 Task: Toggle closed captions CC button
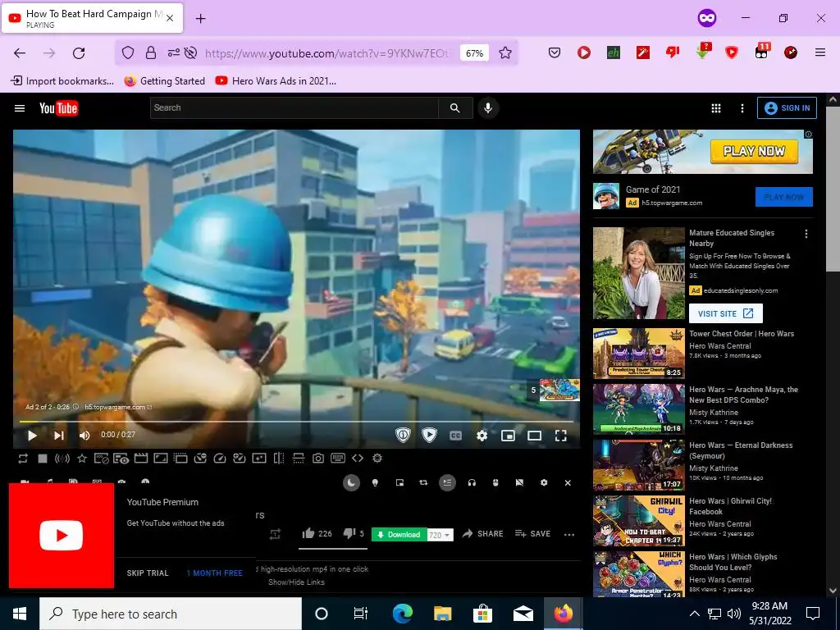(x=455, y=436)
